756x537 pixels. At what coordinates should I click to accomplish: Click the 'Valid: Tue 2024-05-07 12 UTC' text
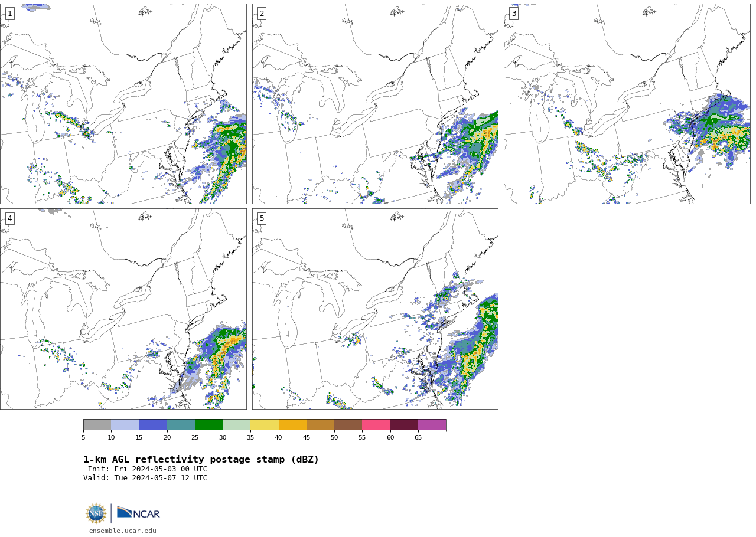point(145,478)
